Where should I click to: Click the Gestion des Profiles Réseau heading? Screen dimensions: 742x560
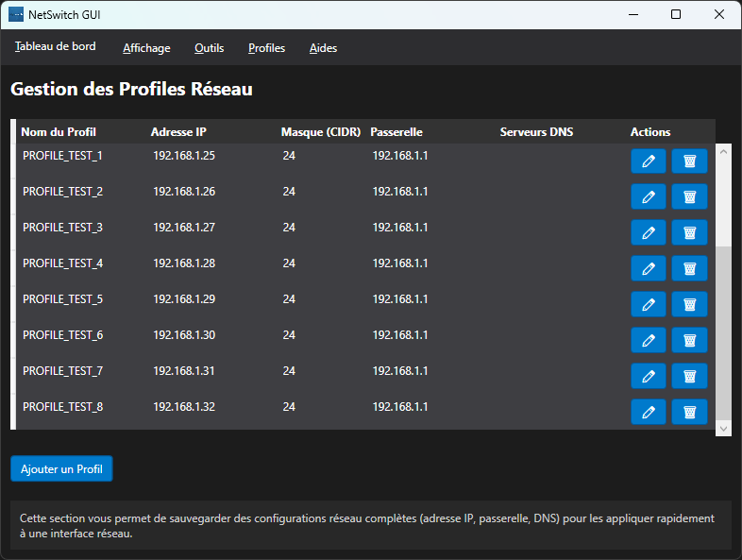[131, 89]
